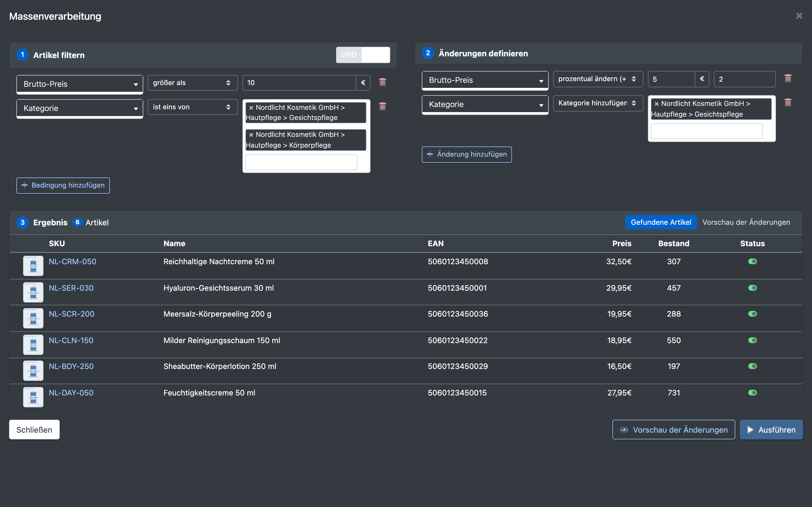Switch to Vorschau der Änderungen tab
This screenshot has width=812, height=507.
pyautogui.click(x=746, y=222)
